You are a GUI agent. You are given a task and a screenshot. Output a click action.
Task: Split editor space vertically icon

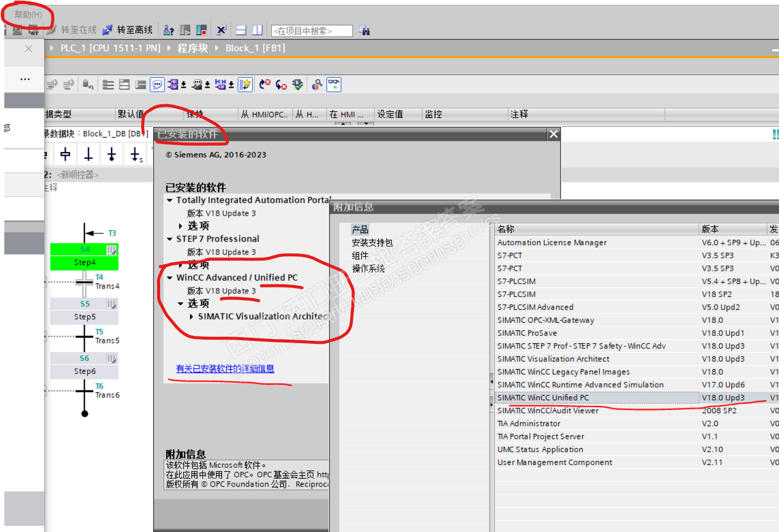pyautogui.click(x=257, y=30)
